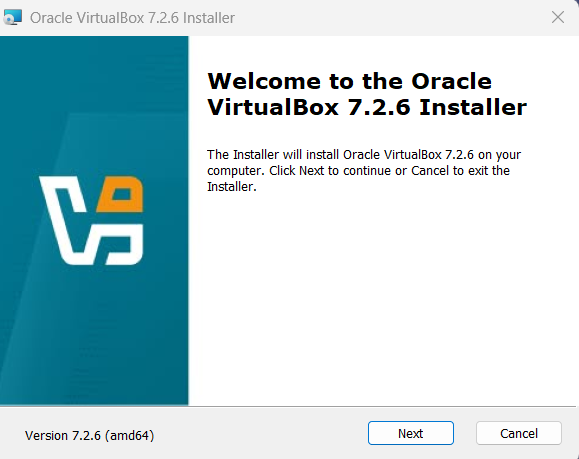The height and width of the screenshot is (459, 579).
Task: Click empty white area below description text
Action: point(382,295)
